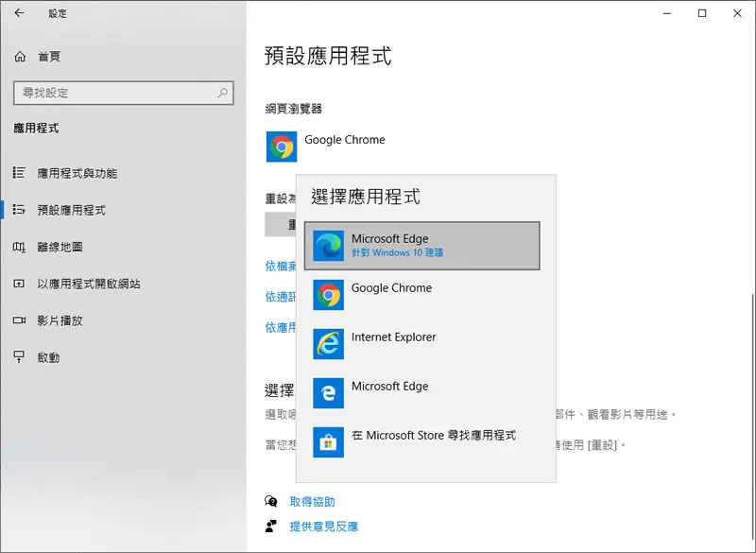Click the back arrow icon in Settings
Image resolution: width=756 pixels, height=553 pixels.
tap(19, 13)
